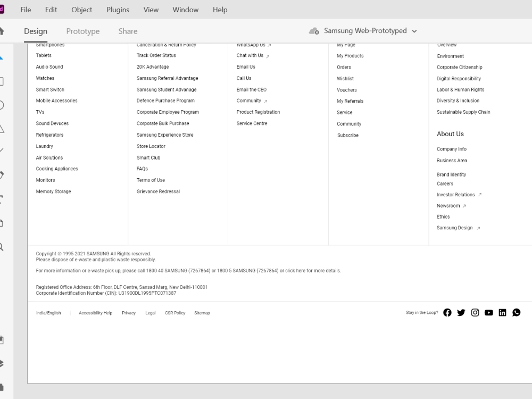Viewport: 532px width, 399px height.
Task: Select the Copyright 1995-2021 SAMSUNG line
Action: click(93, 254)
